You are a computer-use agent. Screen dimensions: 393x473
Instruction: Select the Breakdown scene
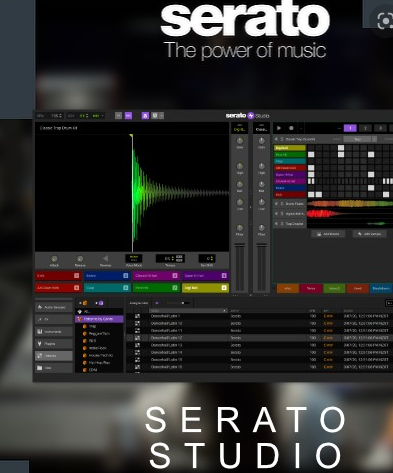coord(381,288)
